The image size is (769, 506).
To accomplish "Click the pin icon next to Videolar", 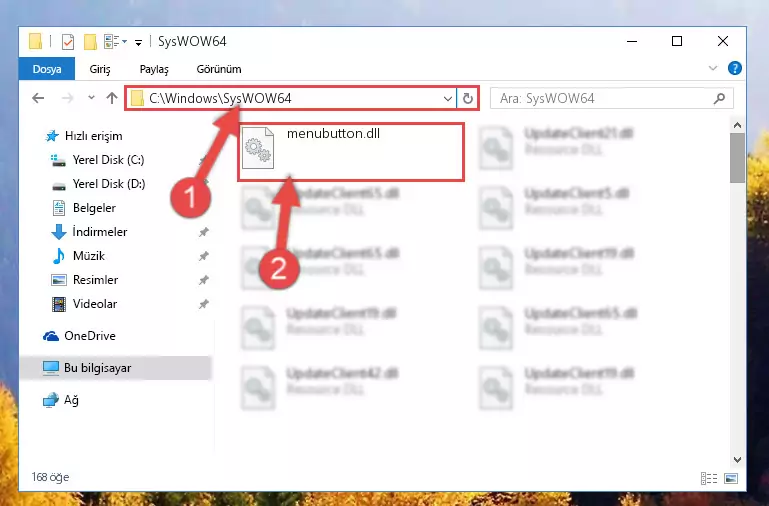I will click(x=204, y=304).
